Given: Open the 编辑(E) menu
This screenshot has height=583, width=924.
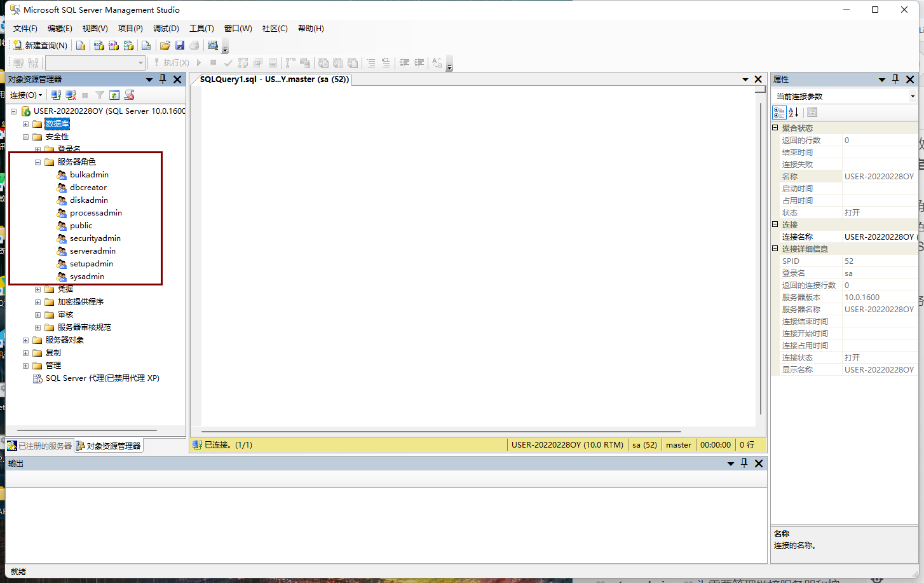Looking at the screenshot, I should [60, 29].
